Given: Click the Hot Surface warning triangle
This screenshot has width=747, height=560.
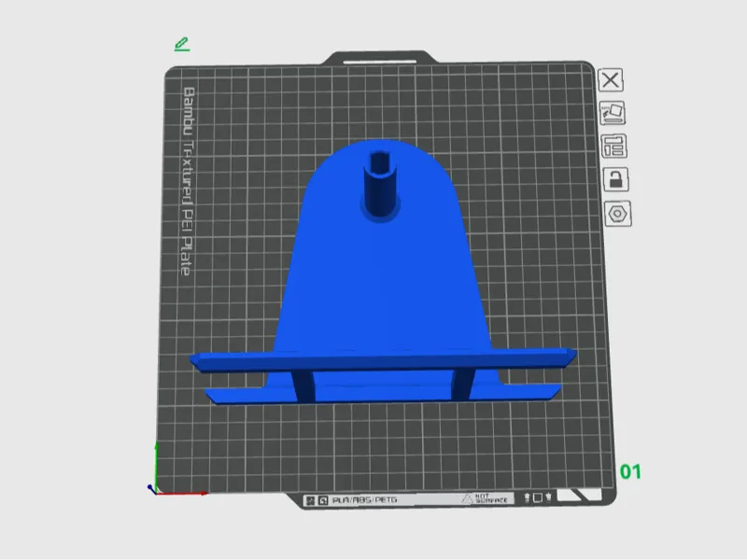Looking at the screenshot, I should click(x=467, y=498).
